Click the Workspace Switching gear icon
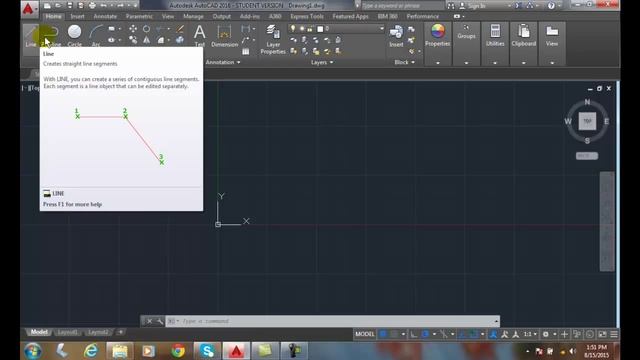640x360 pixels. 546,334
